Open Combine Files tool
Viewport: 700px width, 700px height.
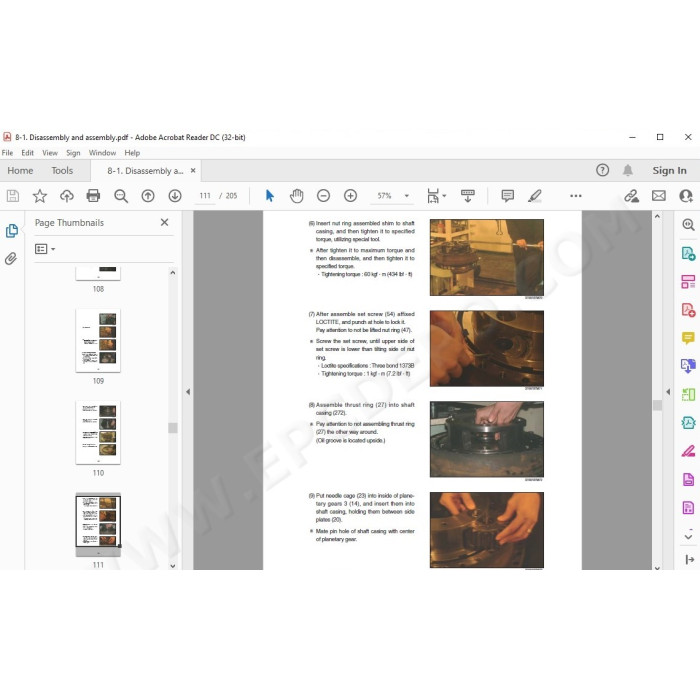tap(688, 366)
